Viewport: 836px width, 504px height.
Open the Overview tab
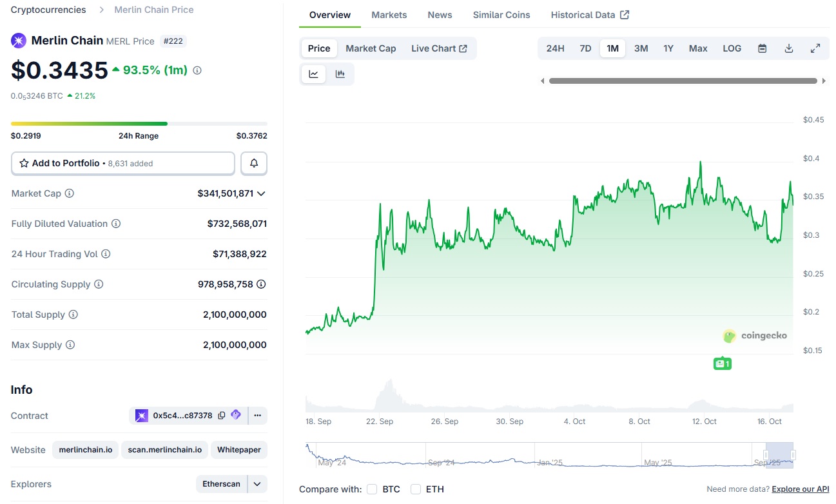tap(330, 15)
